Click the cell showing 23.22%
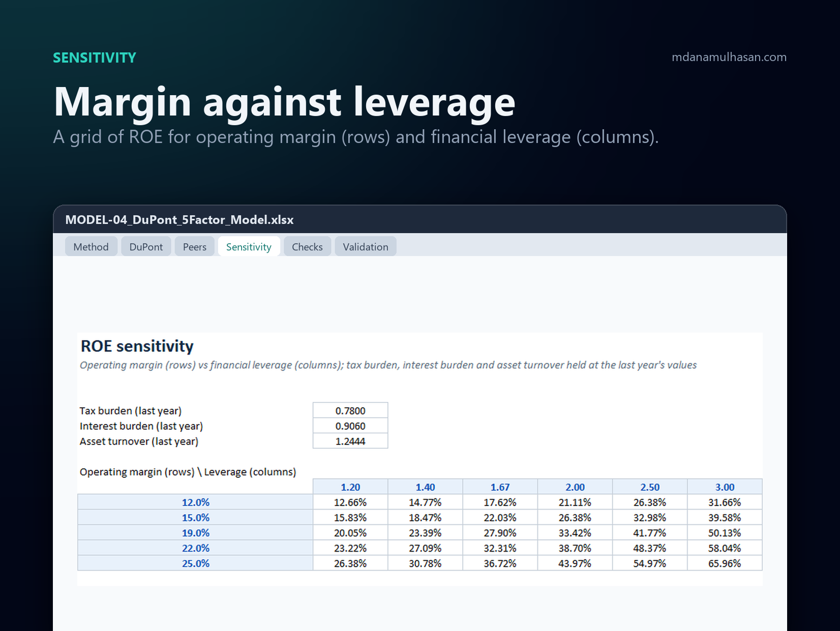This screenshot has height=631, width=840. pyautogui.click(x=350, y=548)
